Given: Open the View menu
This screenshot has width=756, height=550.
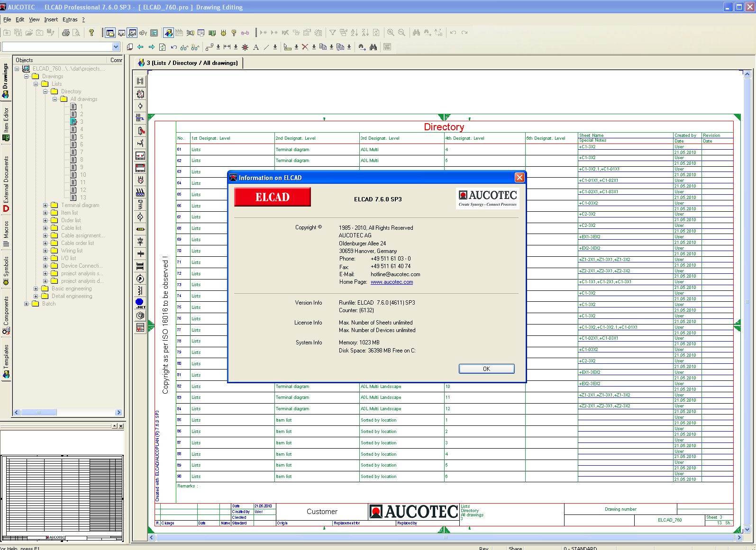Looking at the screenshot, I should click(x=34, y=19).
